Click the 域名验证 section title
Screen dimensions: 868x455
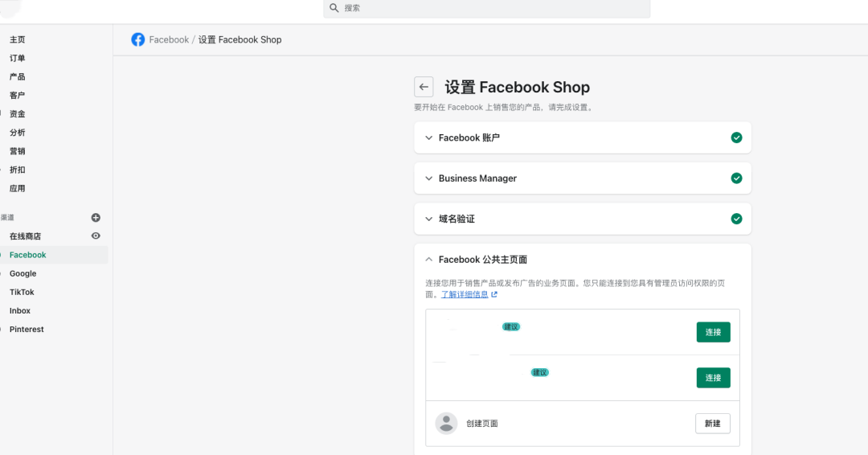click(457, 219)
